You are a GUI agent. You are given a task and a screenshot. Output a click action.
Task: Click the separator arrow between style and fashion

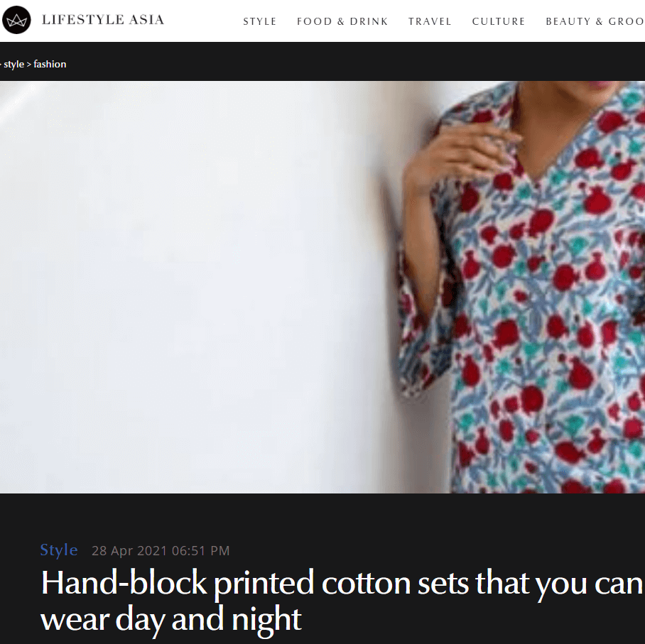[x=29, y=65]
